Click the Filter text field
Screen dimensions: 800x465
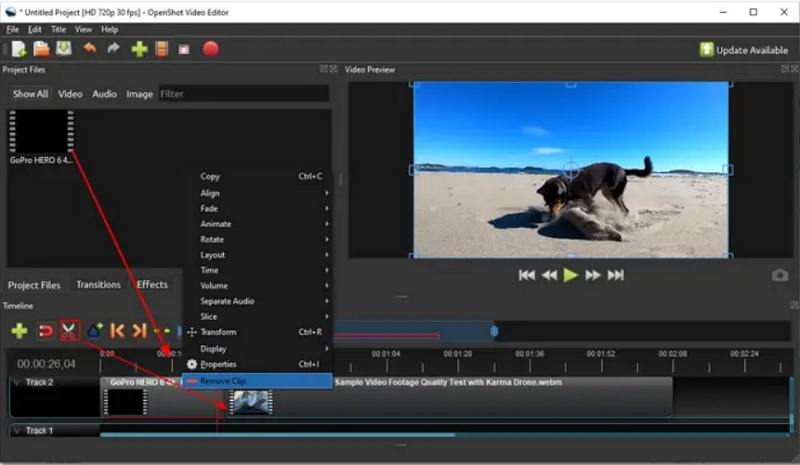pyautogui.click(x=242, y=94)
